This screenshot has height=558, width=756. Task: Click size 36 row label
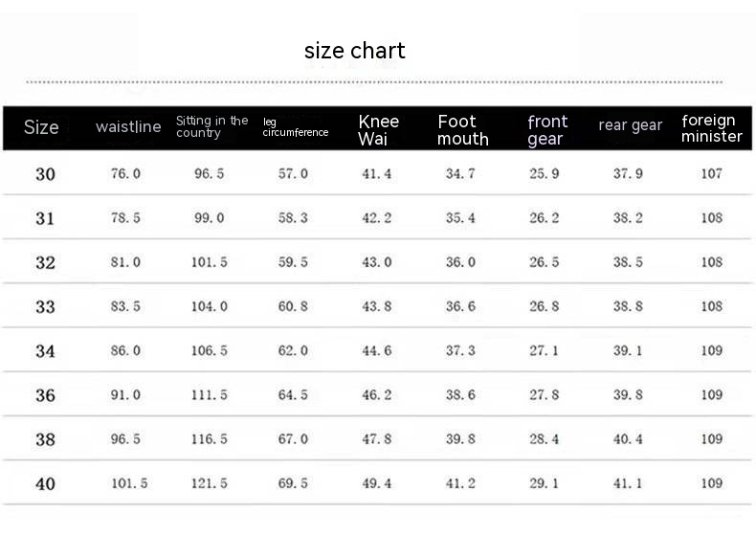[45, 395]
